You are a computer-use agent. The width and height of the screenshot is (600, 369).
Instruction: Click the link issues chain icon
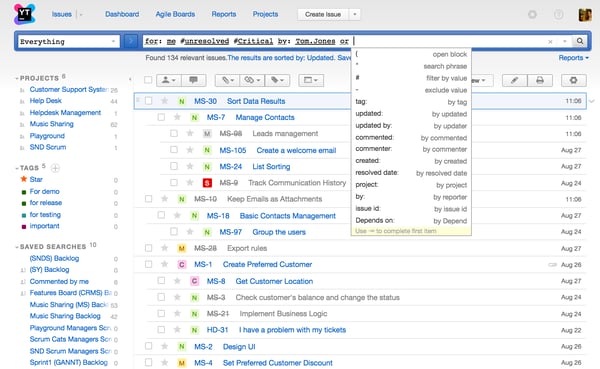(x=252, y=80)
